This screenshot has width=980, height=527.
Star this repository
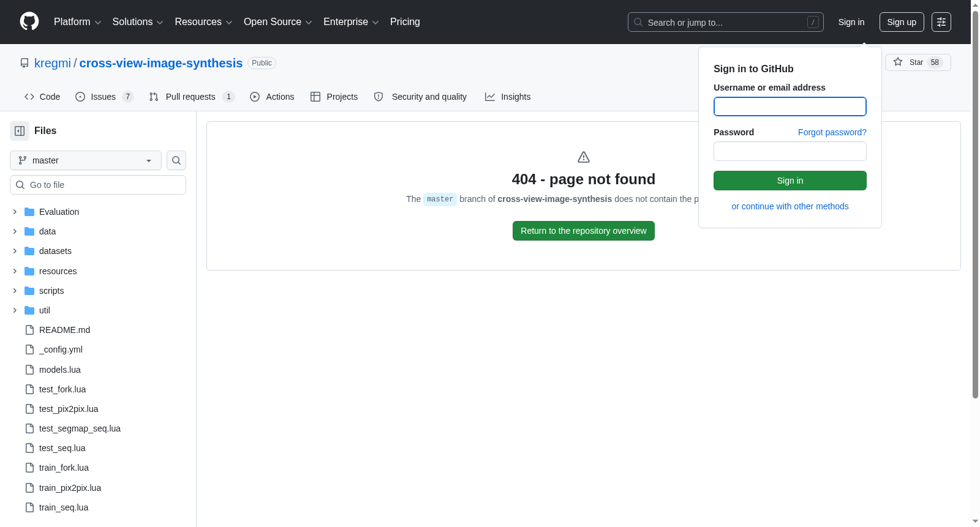tap(918, 62)
